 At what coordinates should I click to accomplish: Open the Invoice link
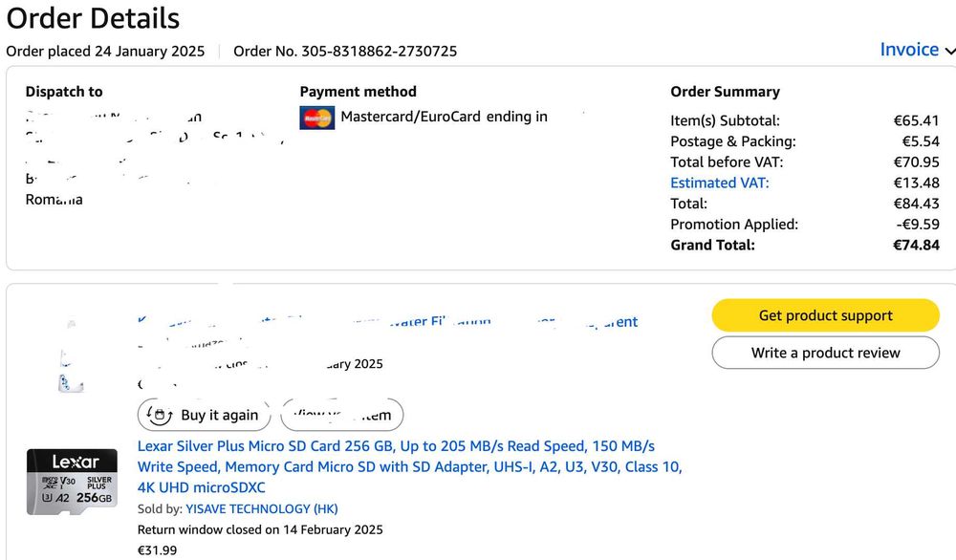pyautogui.click(x=908, y=50)
